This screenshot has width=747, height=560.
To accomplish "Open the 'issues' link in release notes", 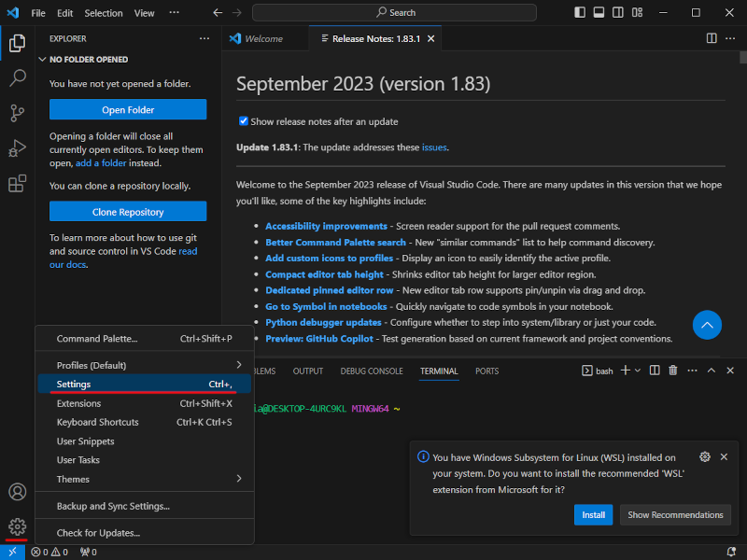I will 434,147.
